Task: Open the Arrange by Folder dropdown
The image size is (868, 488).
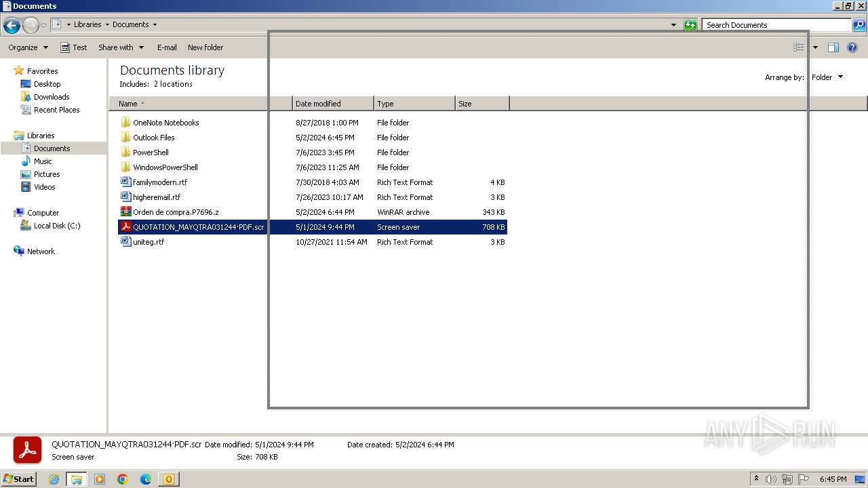Action: pyautogui.click(x=827, y=77)
